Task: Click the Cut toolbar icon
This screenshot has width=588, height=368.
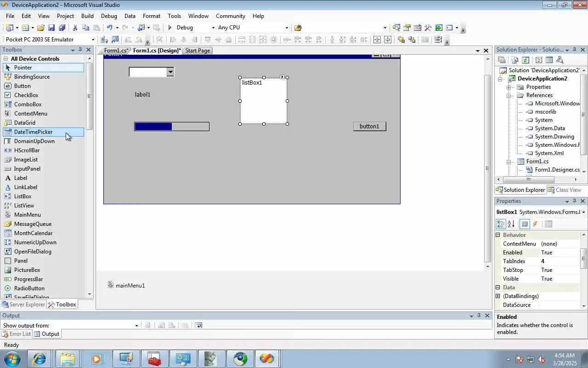Action: (75, 28)
